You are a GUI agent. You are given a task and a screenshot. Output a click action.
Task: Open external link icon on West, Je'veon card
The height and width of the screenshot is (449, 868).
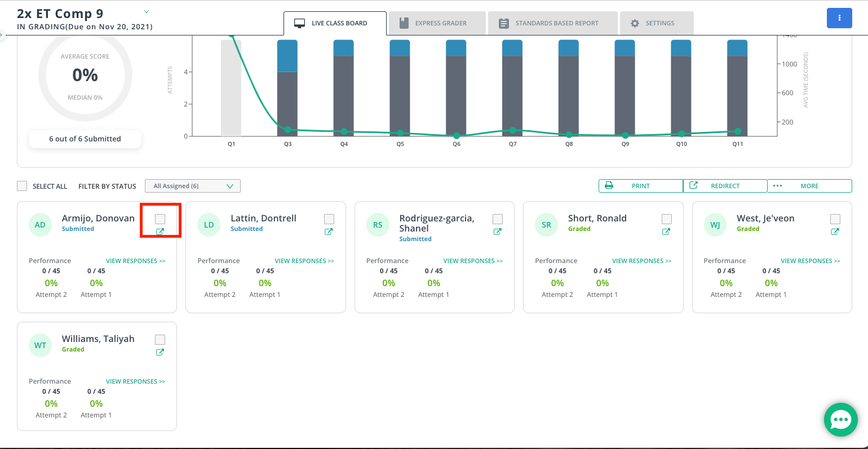[x=835, y=232]
